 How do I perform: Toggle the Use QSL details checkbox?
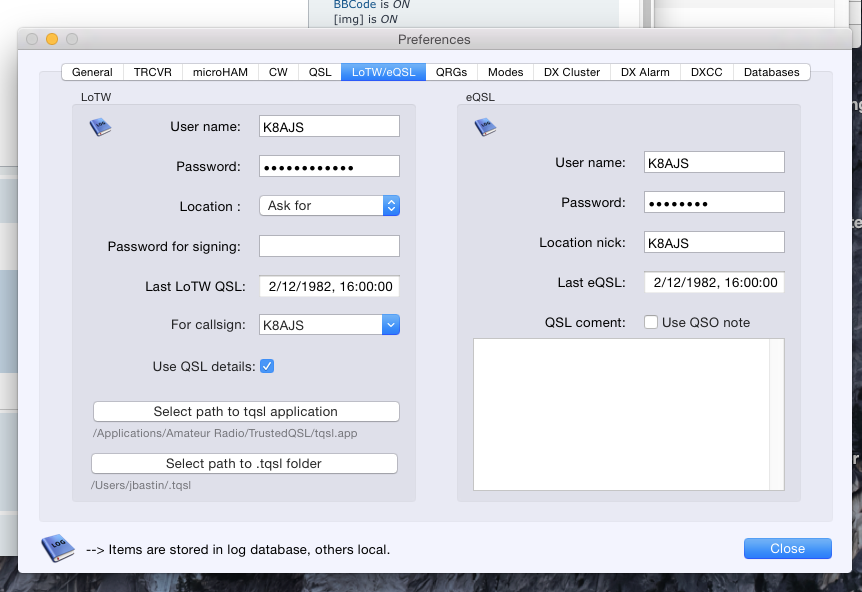267,366
